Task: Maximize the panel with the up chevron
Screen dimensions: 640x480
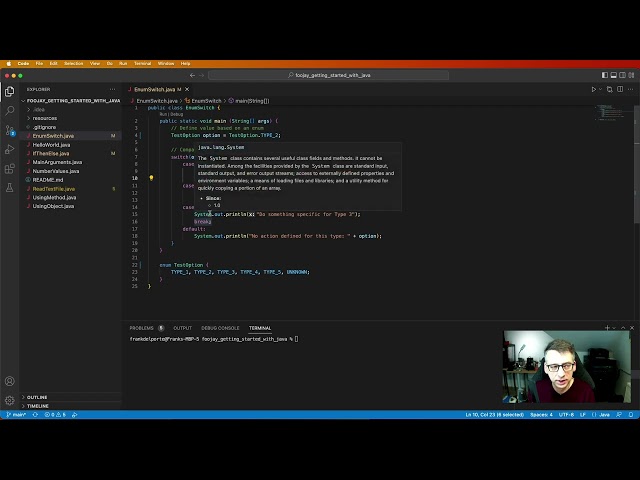Action: [623, 328]
